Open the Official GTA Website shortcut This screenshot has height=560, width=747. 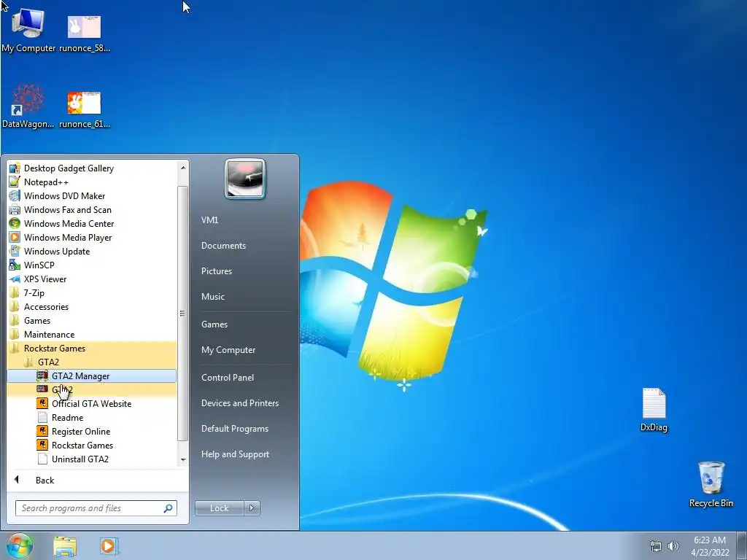click(91, 403)
